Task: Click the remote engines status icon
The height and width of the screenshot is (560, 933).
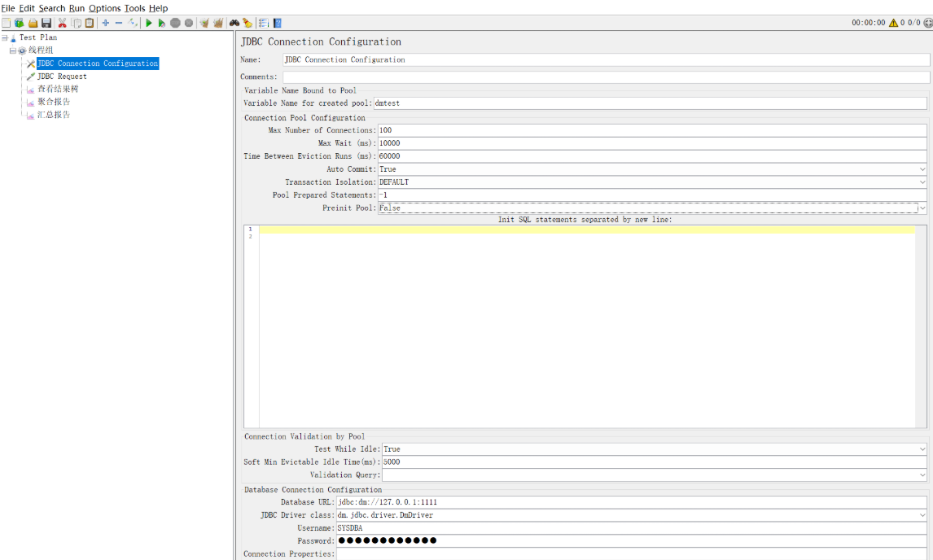Action: [927, 23]
